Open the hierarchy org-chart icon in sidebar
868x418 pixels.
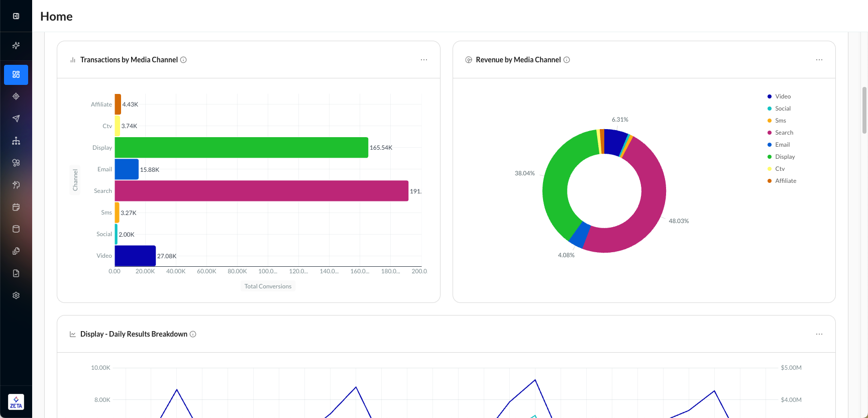pos(16,141)
